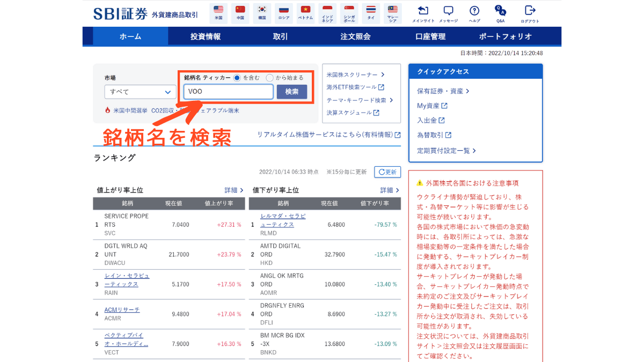Viewport: 644px width, 362px height.
Task: Go to Main Site (メインサイト) icon
Action: (x=423, y=13)
